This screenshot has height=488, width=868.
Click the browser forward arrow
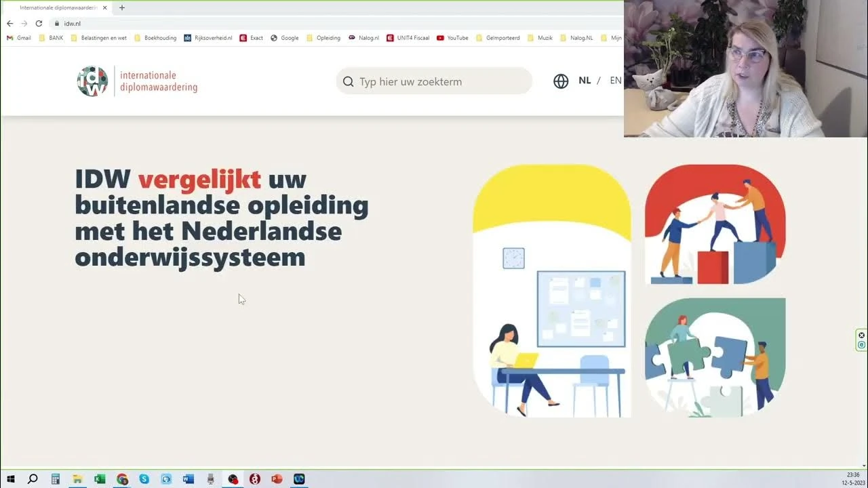click(24, 23)
